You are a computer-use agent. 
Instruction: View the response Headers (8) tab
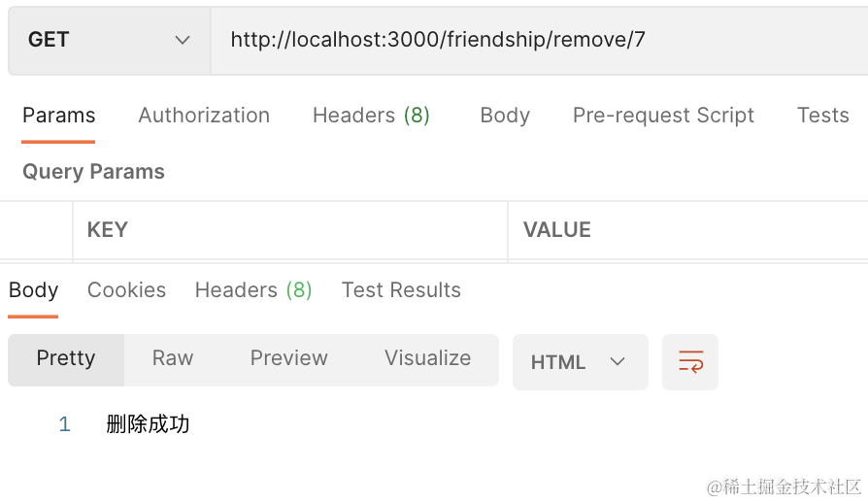[253, 290]
